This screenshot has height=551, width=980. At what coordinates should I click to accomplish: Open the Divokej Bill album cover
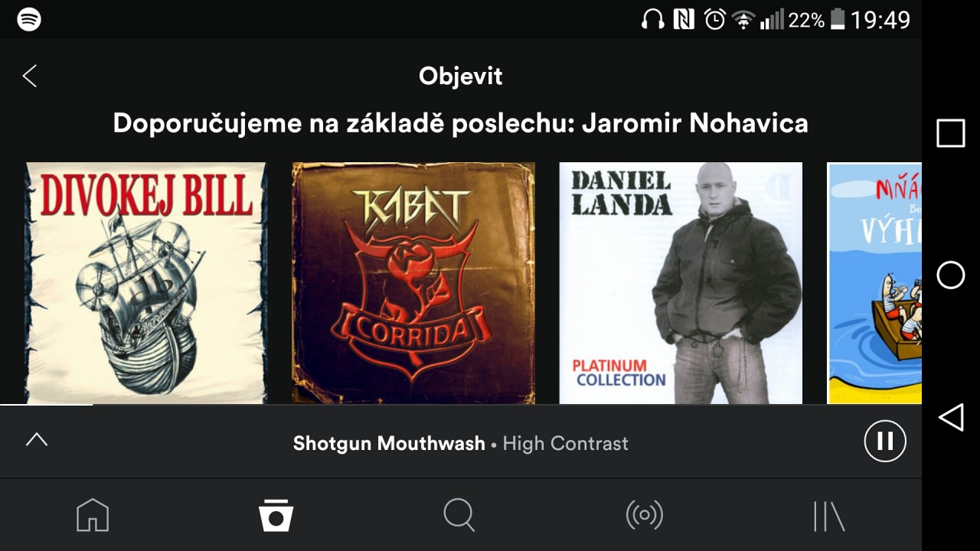[145, 282]
